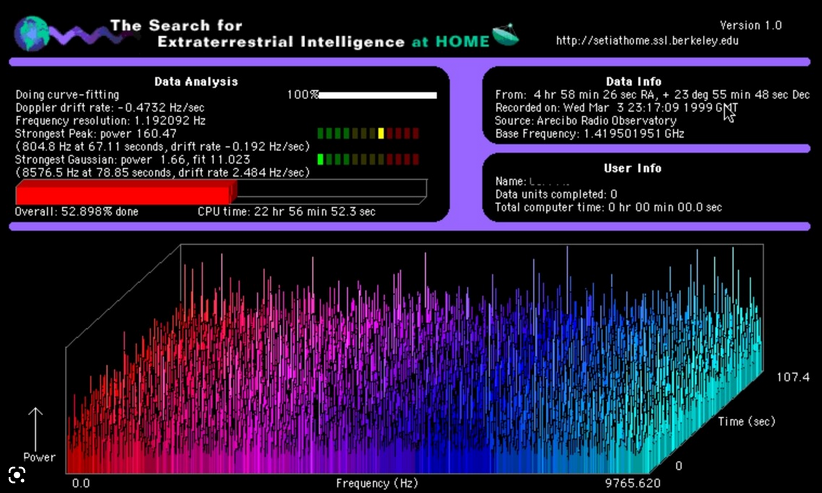
Task: Click the '9765.620' frequency axis value
Action: (x=633, y=483)
